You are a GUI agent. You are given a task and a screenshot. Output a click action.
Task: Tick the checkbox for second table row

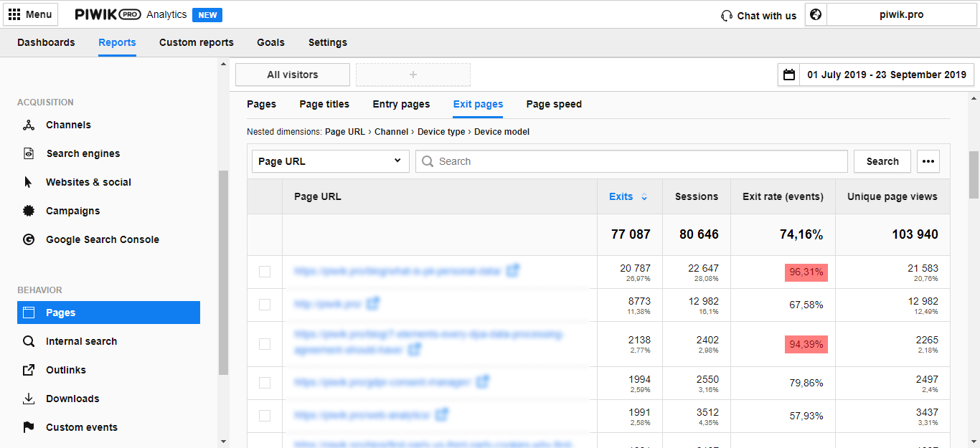click(265, 305)
